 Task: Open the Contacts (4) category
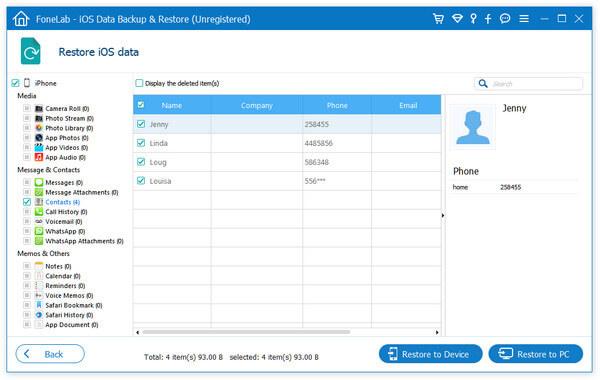pos(62,202)
